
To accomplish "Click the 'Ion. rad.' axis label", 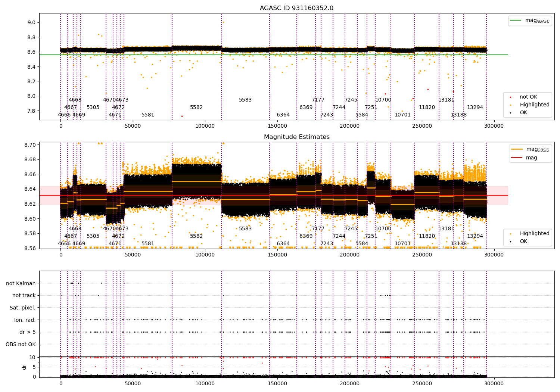I will click(x=25, y=320).
